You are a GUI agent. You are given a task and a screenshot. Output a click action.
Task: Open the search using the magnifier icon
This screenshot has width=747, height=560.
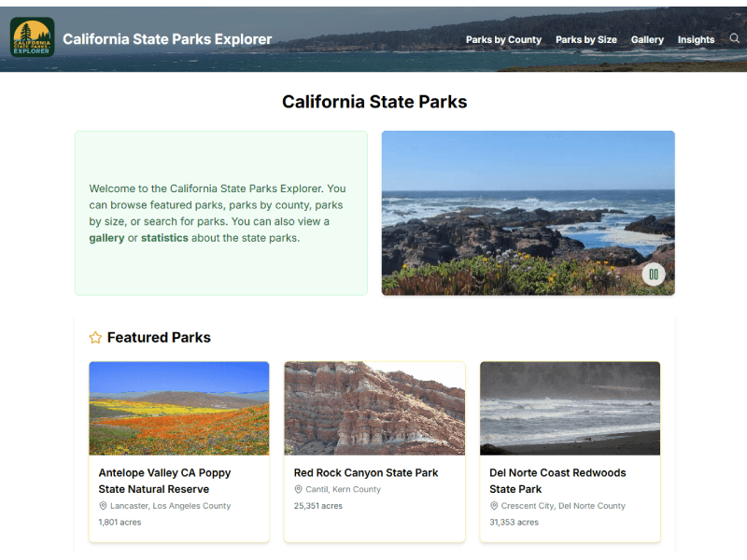coord(735,38)
